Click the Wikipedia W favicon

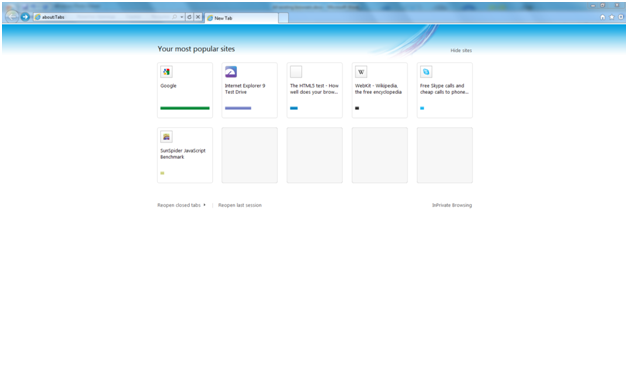[x=361, y=72]
